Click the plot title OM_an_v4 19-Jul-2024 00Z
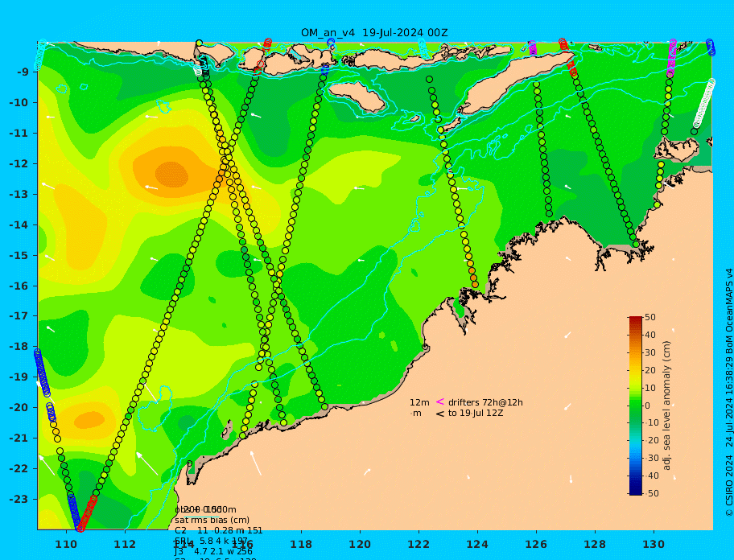Screen dimensions: 734x560 pyautogui.click(x=374, y=33)
